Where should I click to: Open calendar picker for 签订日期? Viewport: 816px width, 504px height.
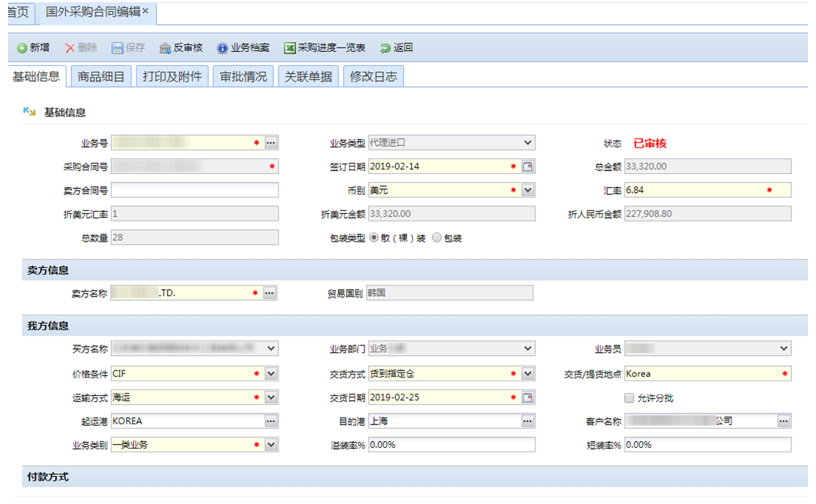[x=528, y=167]
